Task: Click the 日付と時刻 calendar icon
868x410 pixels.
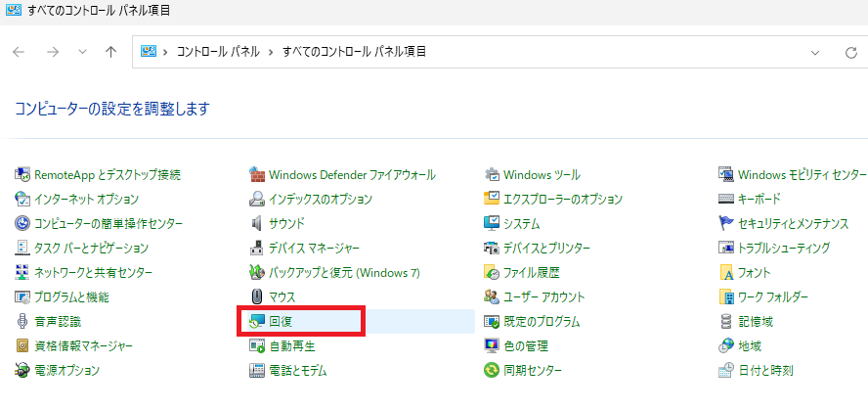Action: point(726,370)
